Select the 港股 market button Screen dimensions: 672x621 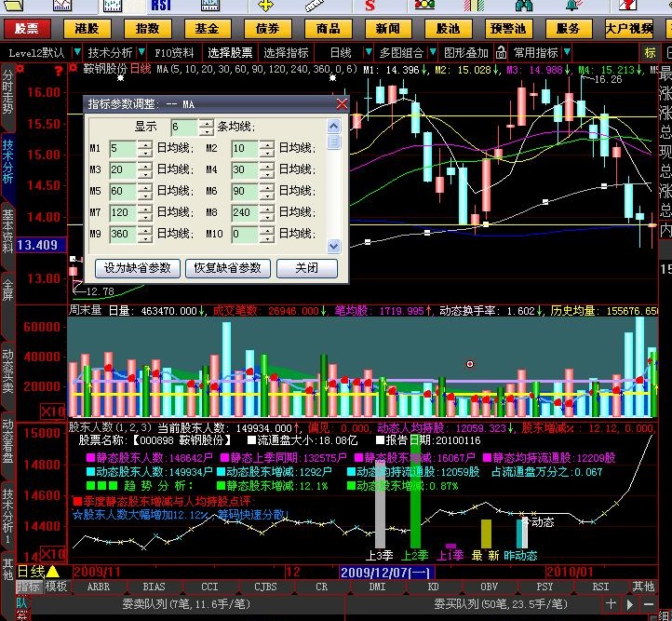(87, 29)
